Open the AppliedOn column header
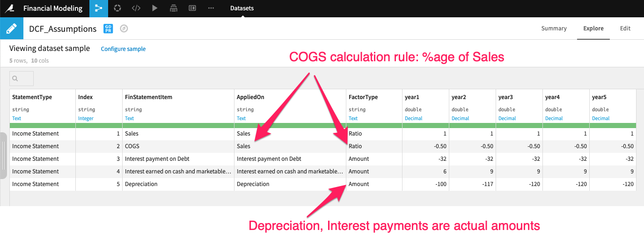 coord(251,97)
